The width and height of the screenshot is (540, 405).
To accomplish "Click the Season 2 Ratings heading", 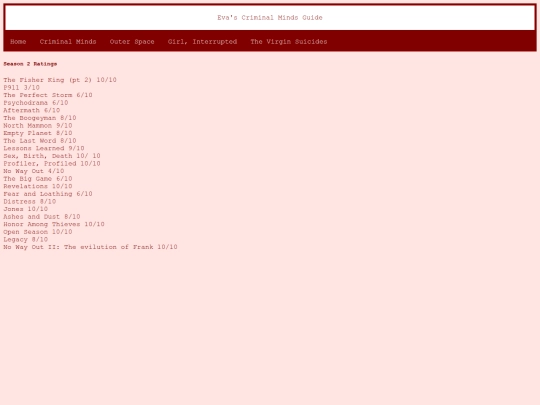I will 30,64.
